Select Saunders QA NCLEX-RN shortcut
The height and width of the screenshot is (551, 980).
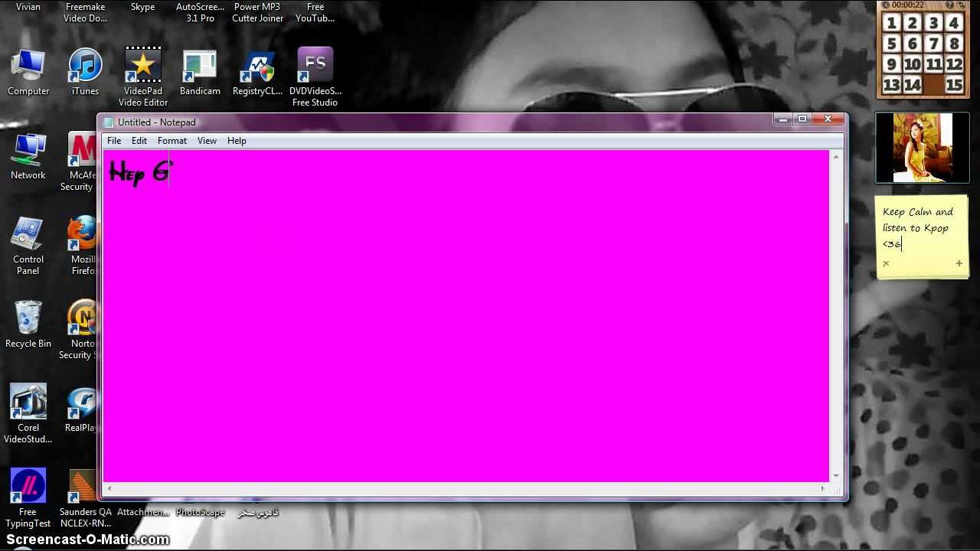coord(85,497)
